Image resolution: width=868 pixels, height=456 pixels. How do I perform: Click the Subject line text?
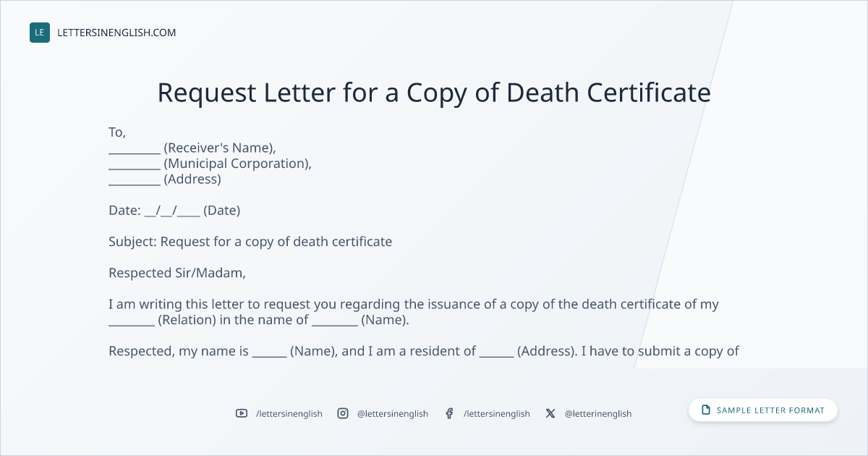(250, 242)
